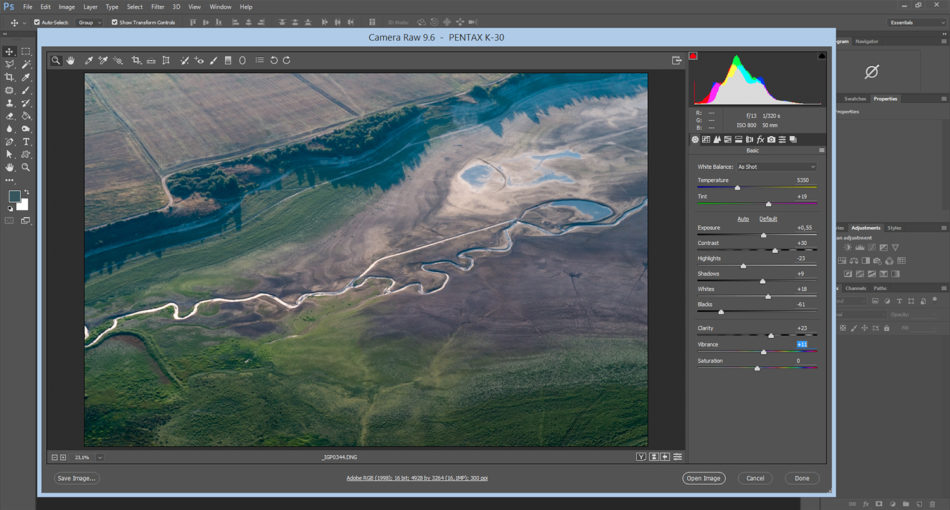Open the Tone Curve panel tab icon
Image resolution: width=950 pixels, height=510 pixels.
708,139
